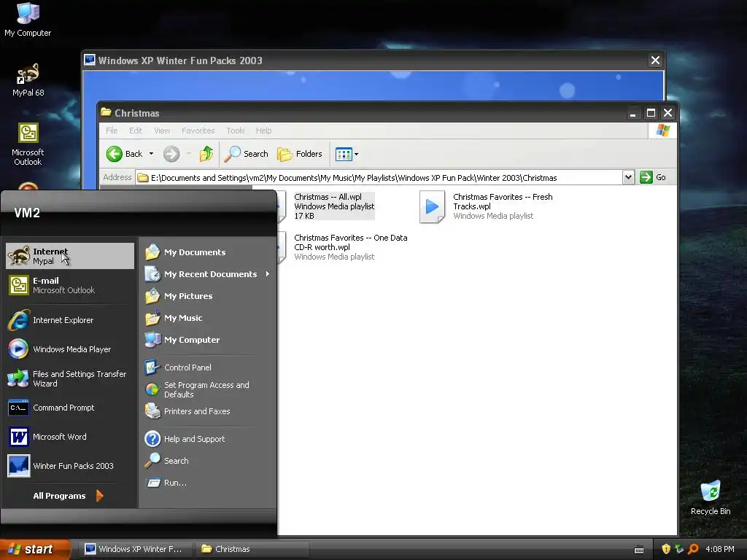Toggle the Folders pane button
Image resolution: width=747 pixels, height=560 pixels.
(x=300, y=154)
